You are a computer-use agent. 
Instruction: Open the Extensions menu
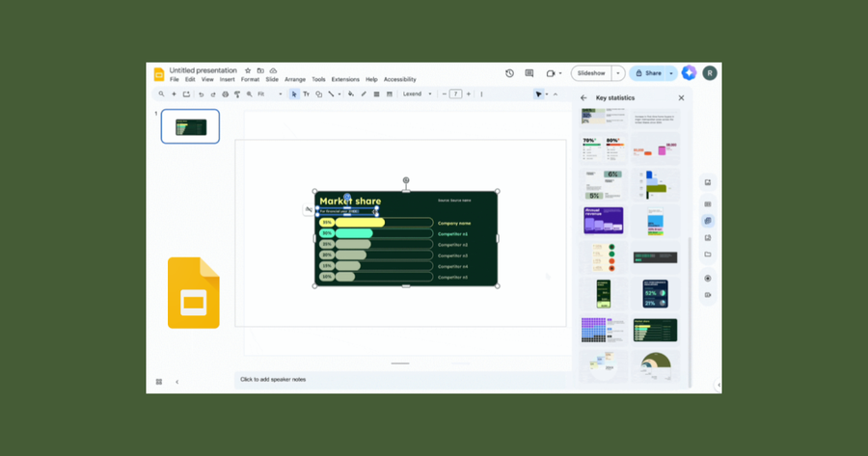click(345, 80)
